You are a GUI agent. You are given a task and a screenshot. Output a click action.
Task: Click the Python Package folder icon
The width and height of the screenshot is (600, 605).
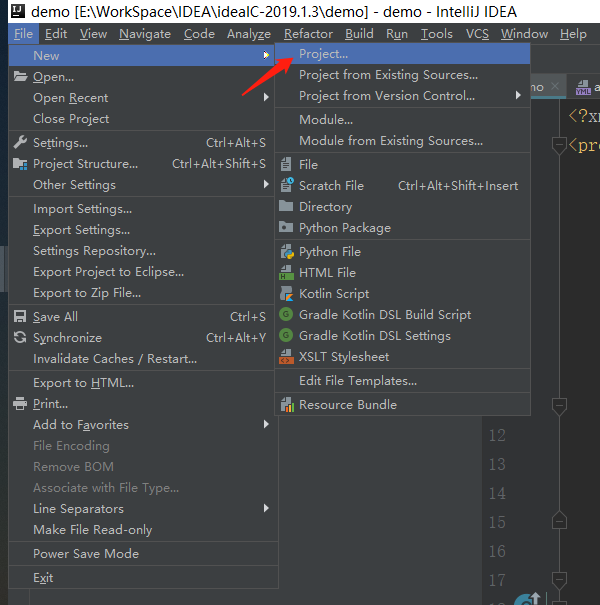(286, 227)
